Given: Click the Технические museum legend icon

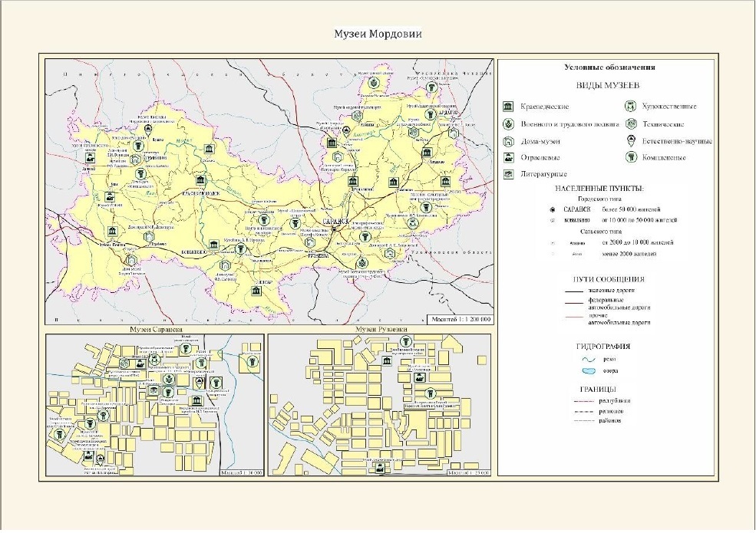Looking at the screenshot, I should pyautogui.click(x=631, y=123).
